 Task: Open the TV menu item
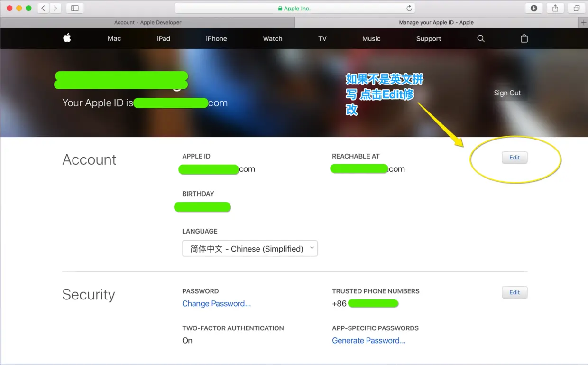[x=322, y=38]
